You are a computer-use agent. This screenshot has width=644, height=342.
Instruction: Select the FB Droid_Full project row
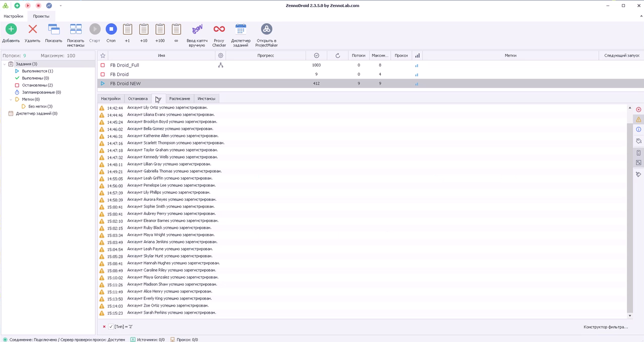tap(124, 65)
